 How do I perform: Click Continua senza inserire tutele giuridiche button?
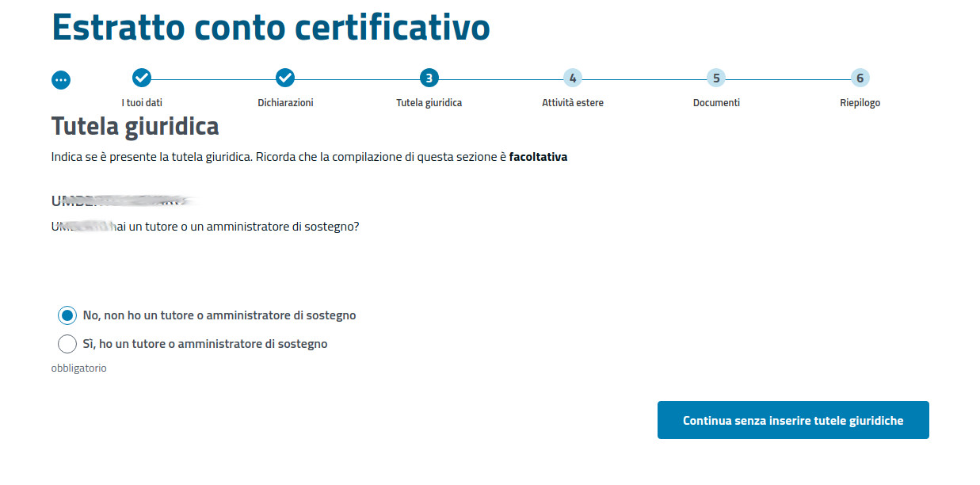793,420
